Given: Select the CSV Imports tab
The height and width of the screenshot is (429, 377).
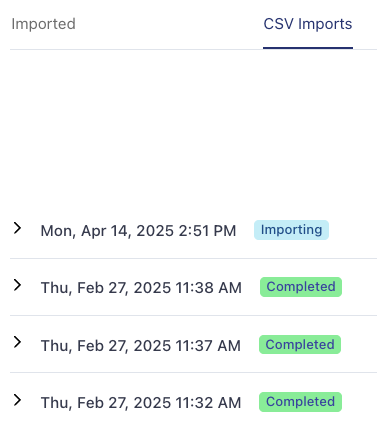Looking at the screenshot, I should coord(308,24).
